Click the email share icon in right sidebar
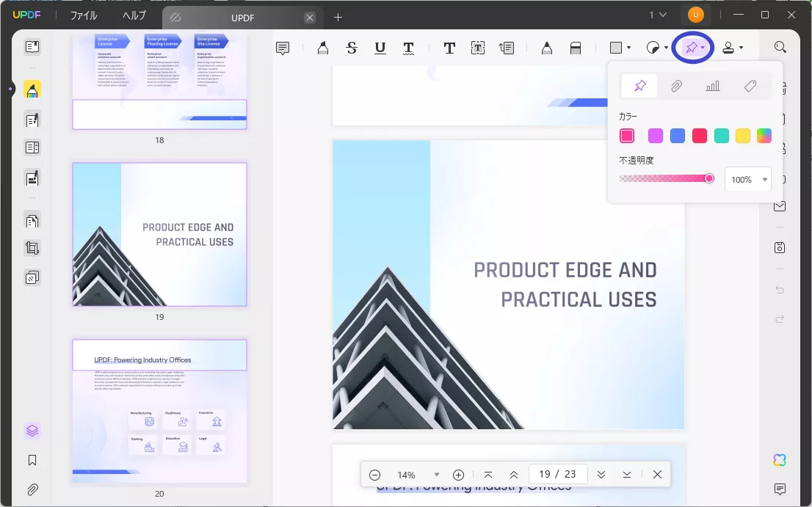Viewport: 812px width, 507px height. pos(780,206)
